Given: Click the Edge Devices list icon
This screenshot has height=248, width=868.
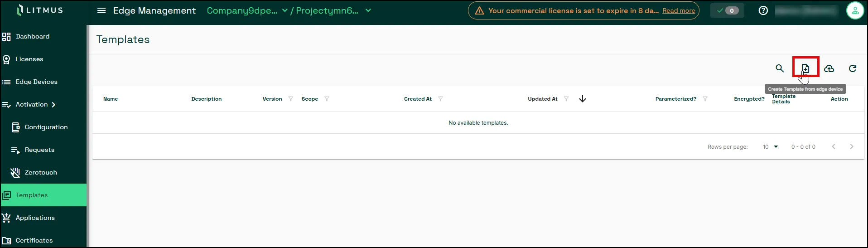Looking at the screenshot, I should click(6, 82).
